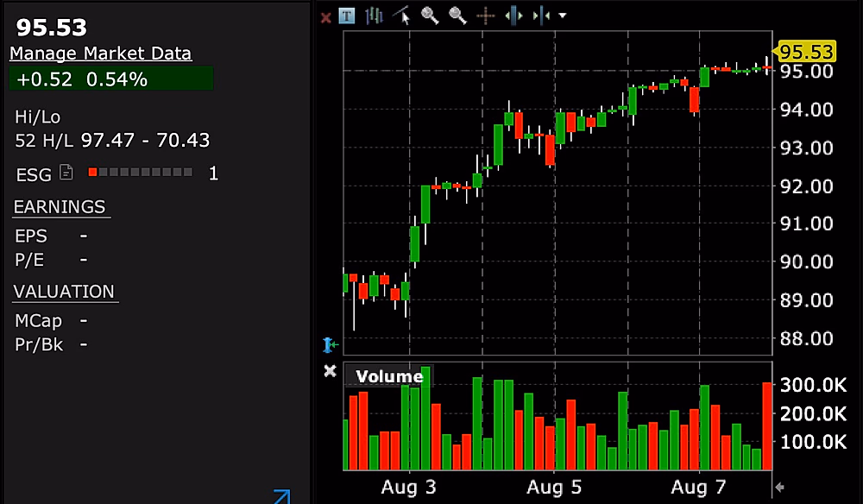Screen dimensions: 863x504
Task: Toggle the crosshair tool
Action: pyautogui.click(x=485, y=16)
